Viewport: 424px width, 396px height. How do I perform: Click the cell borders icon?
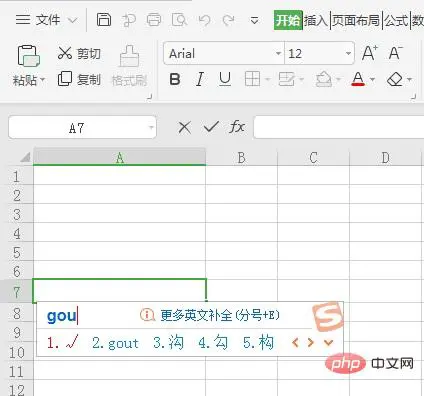coord(252,79)
